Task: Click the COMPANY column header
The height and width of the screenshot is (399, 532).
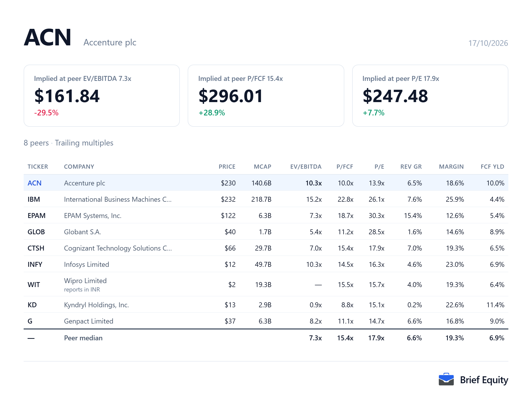Action: [79, 167]
